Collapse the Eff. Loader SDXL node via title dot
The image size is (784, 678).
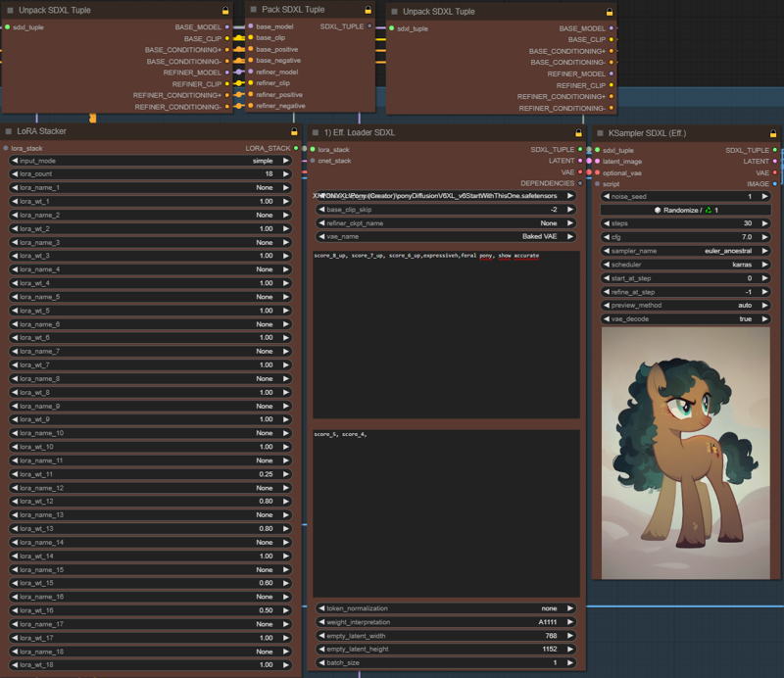[x=316, y=132]
